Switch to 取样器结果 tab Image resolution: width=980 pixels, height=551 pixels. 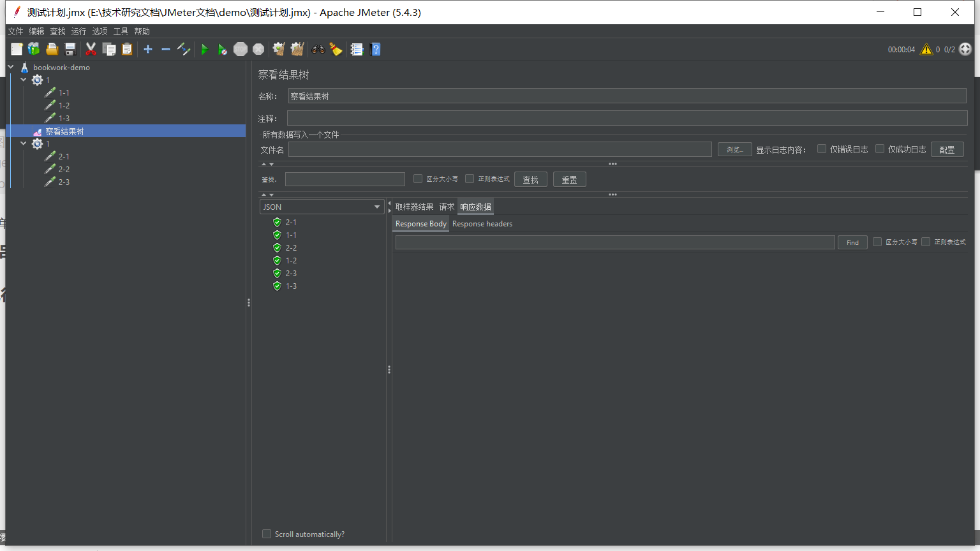point(414,207)
